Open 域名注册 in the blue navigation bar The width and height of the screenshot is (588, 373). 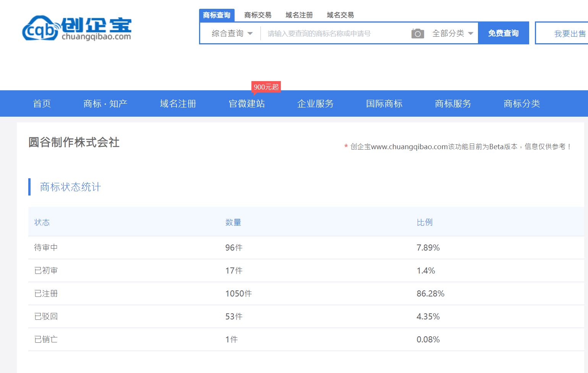point(178,104)
